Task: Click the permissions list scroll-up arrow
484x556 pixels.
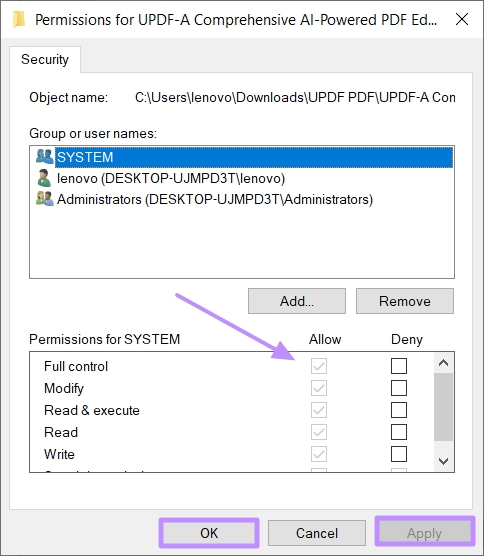Action: pos(443,363)
